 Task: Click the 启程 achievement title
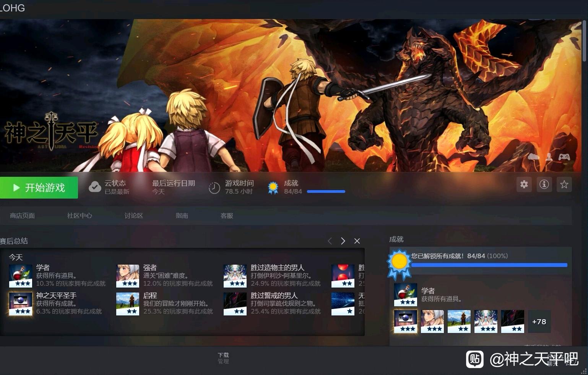(x=150, y=296)
